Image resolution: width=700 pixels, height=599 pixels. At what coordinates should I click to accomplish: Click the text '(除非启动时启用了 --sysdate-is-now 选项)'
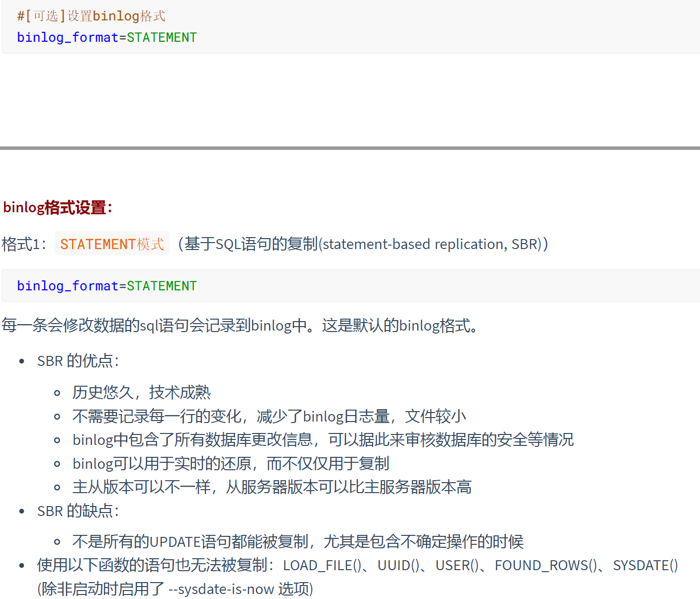pyautogui.click(x=175, y=589)
